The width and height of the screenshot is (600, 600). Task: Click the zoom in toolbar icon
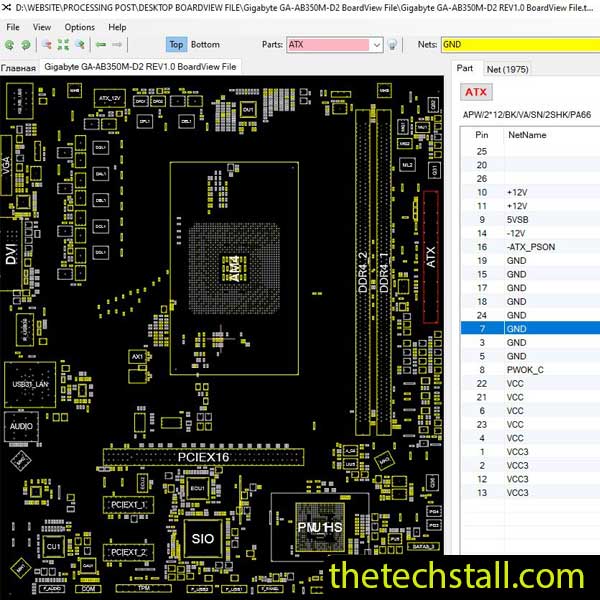tap(80, 45)
